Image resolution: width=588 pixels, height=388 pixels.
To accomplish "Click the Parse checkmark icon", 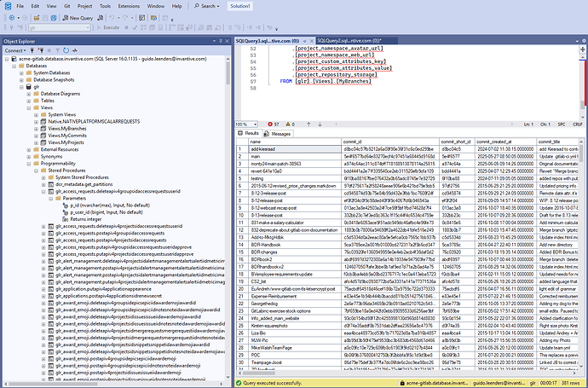I will (135, 27).
